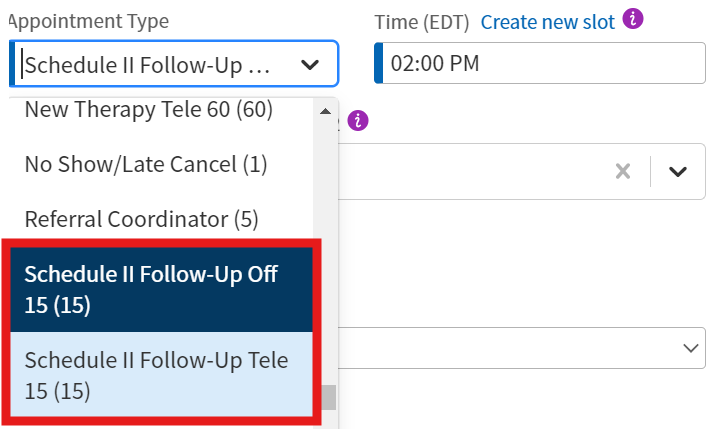
Task: Select Schedule II Follow-Up Off 15 option
Action: (x=151, y=288)
